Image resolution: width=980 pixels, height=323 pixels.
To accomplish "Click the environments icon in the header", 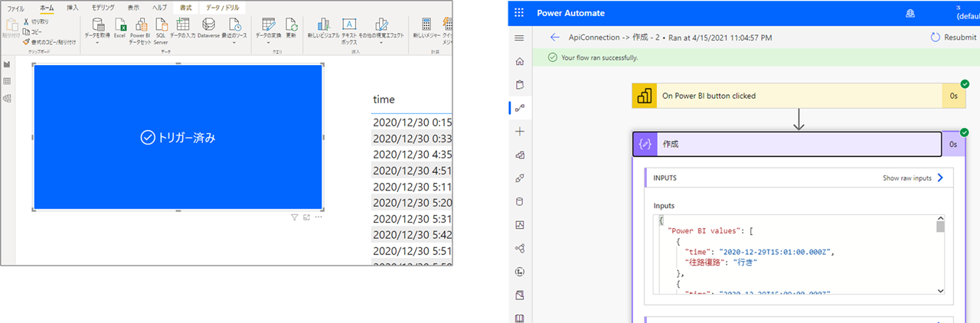I will pyautogui.click(x=910, y=13).
